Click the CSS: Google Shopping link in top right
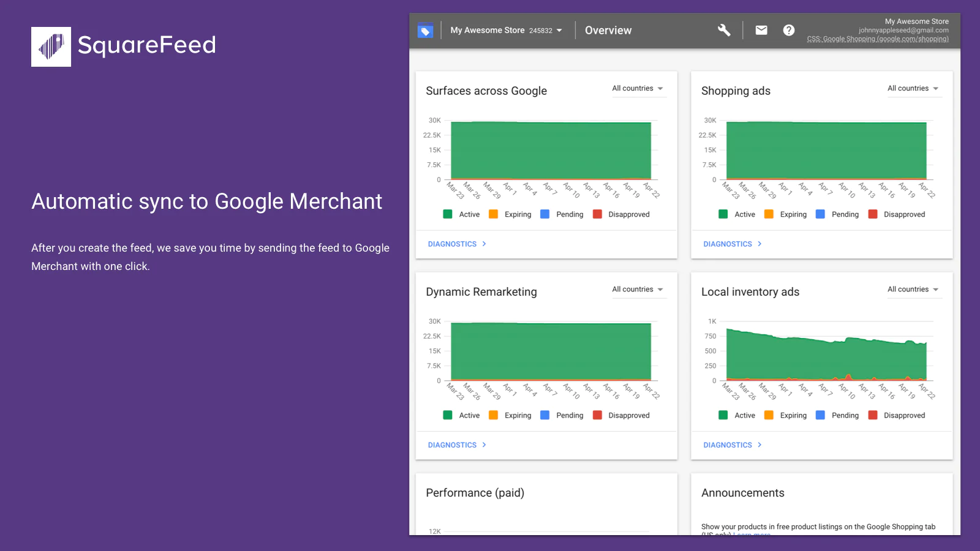Screen dimensions: 980x551 click(x=877, y=39)
